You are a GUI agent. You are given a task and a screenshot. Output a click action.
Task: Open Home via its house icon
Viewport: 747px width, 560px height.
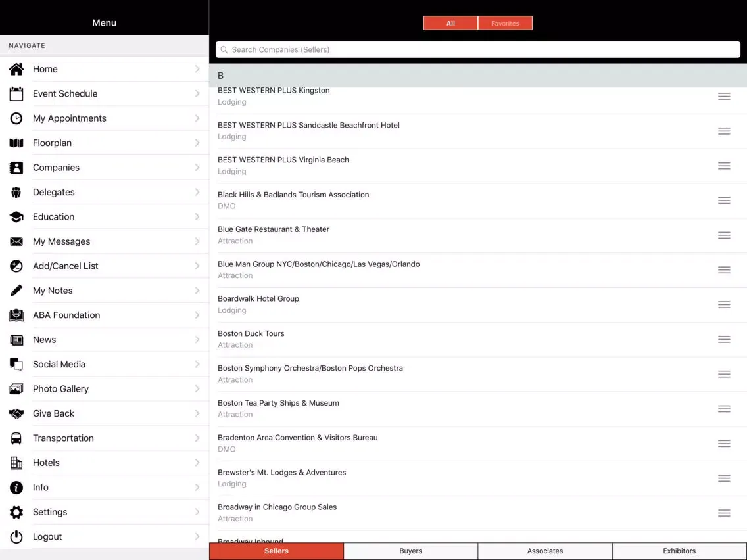coord(16,69)
